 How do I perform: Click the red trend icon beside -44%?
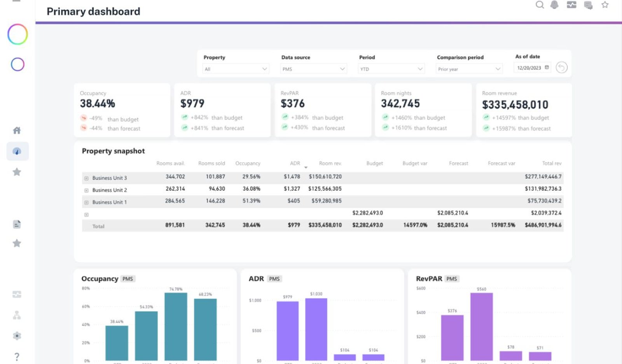(84, 128)
